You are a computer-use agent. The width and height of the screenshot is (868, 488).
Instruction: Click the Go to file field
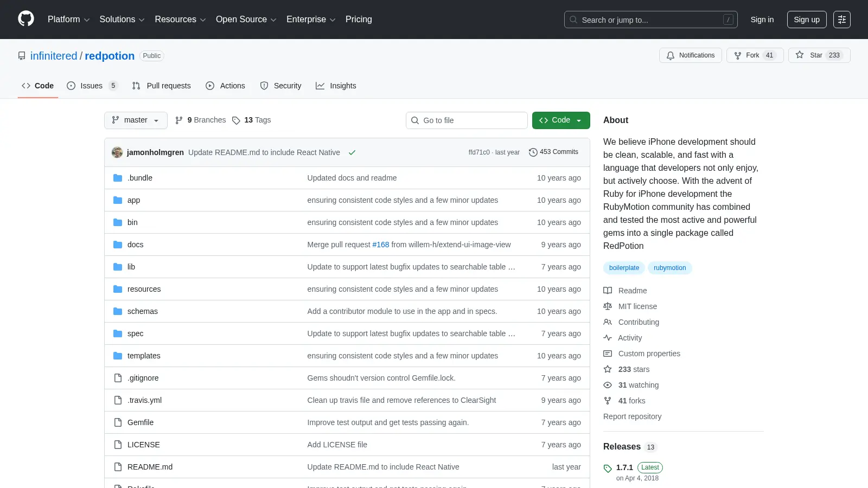[467, 120]
